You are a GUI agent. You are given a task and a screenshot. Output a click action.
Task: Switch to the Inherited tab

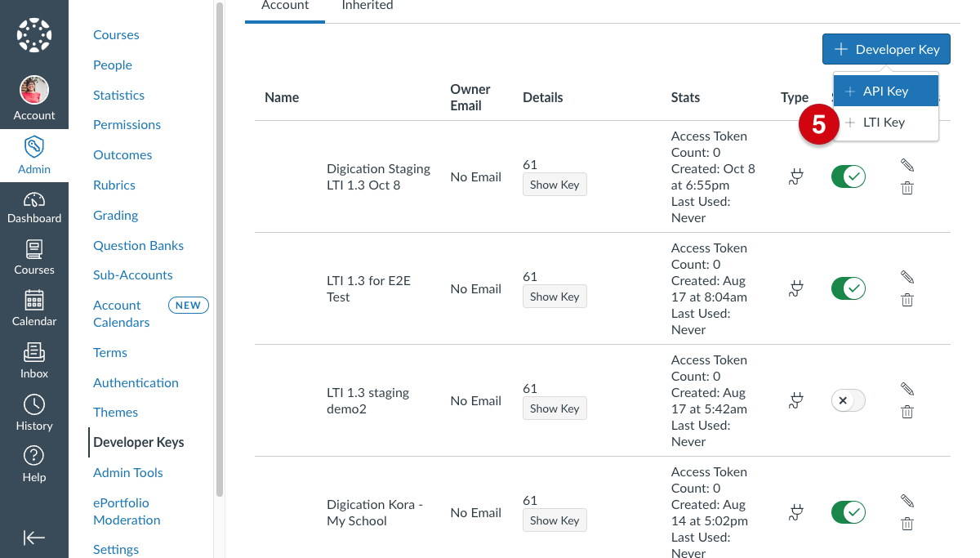coord(367,7)
